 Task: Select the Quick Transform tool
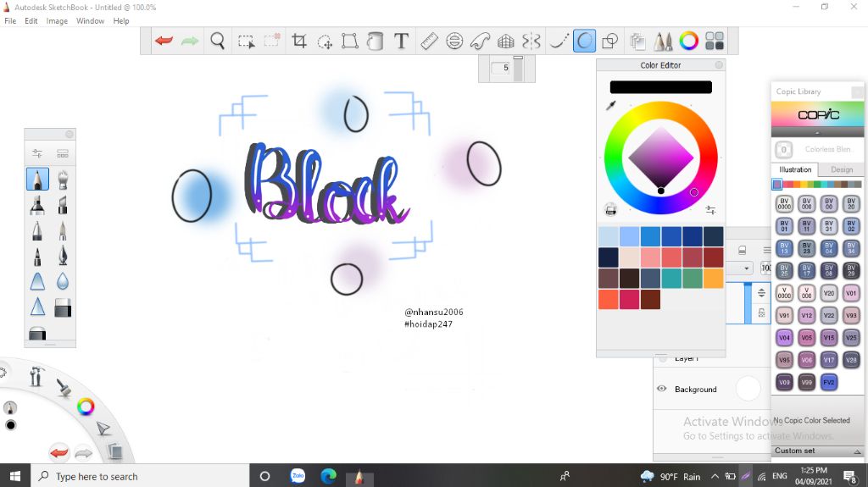[x=325, y=41]
